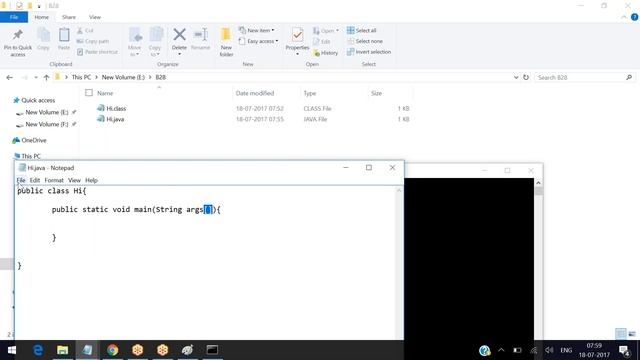Click the volume speaker tray icon
Screen dimensions: 640x360
coord(549,350)
